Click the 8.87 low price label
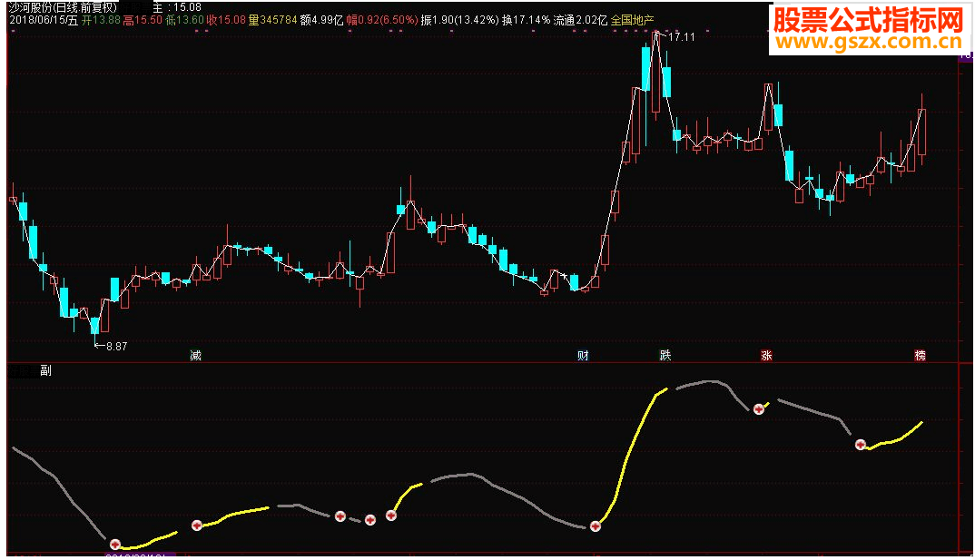 117,347
